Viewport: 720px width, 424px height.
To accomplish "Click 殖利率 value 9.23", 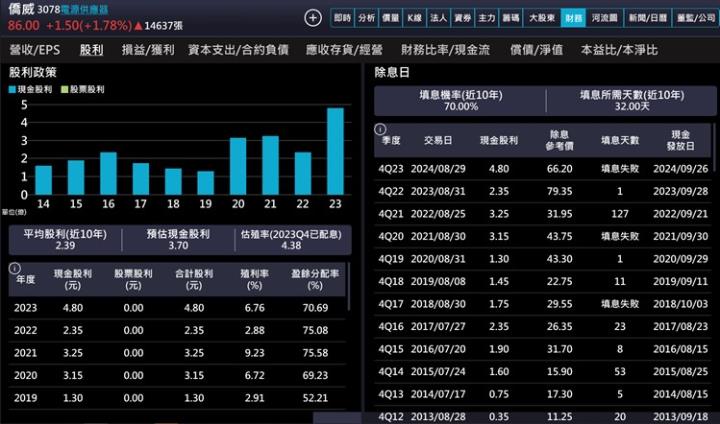I will click(x=254, y=353).
